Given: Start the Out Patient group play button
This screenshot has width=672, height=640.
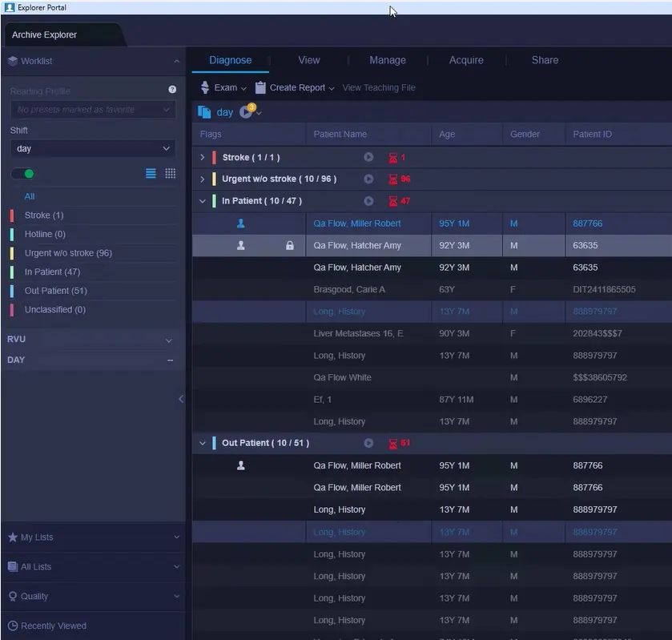Looking at the screenshot, I should (x=368, y=443).
